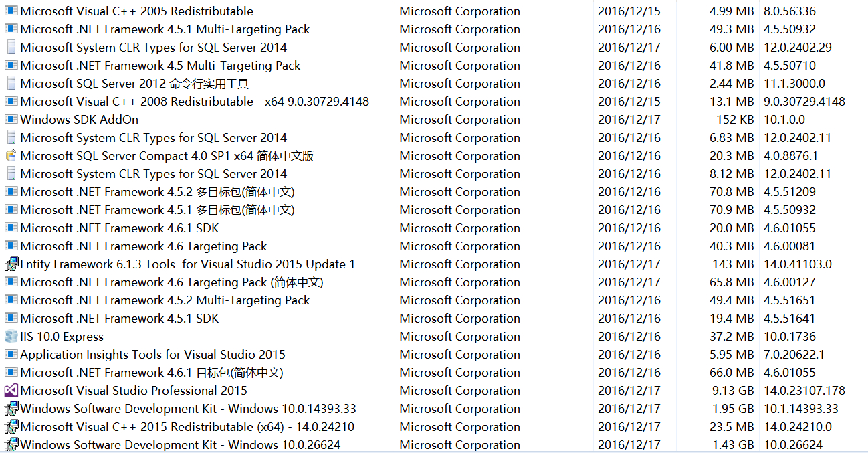Select Microsoft Visual Studio Professional 2015 name

pyautogui.click(x=134, y=391)
